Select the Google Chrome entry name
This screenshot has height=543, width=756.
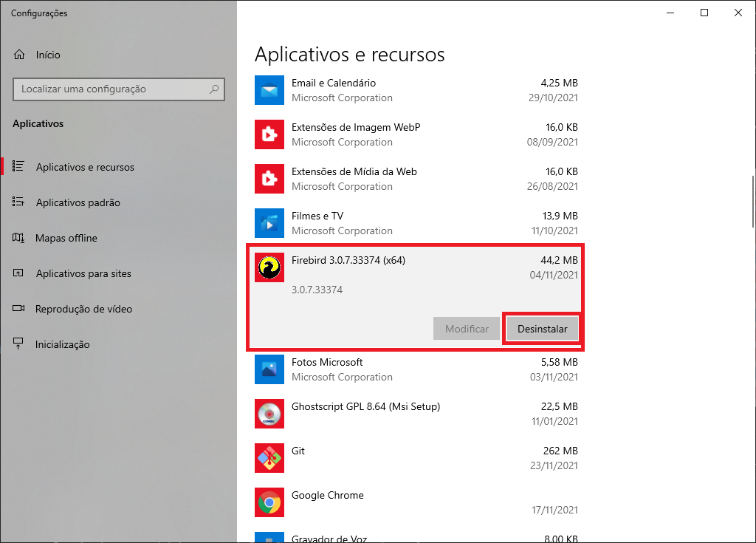click(327, 495)
